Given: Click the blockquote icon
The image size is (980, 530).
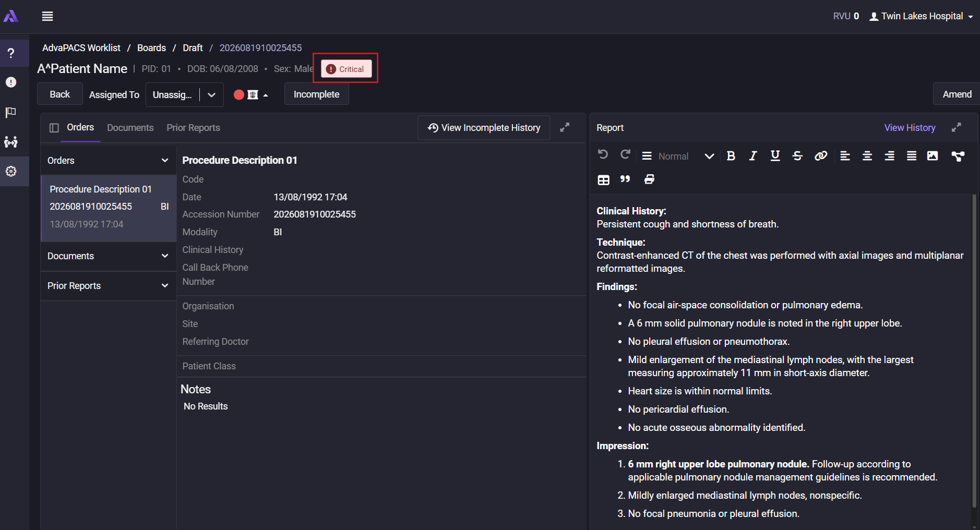Looking at the screenshot, I should click(x=625, y=179).
